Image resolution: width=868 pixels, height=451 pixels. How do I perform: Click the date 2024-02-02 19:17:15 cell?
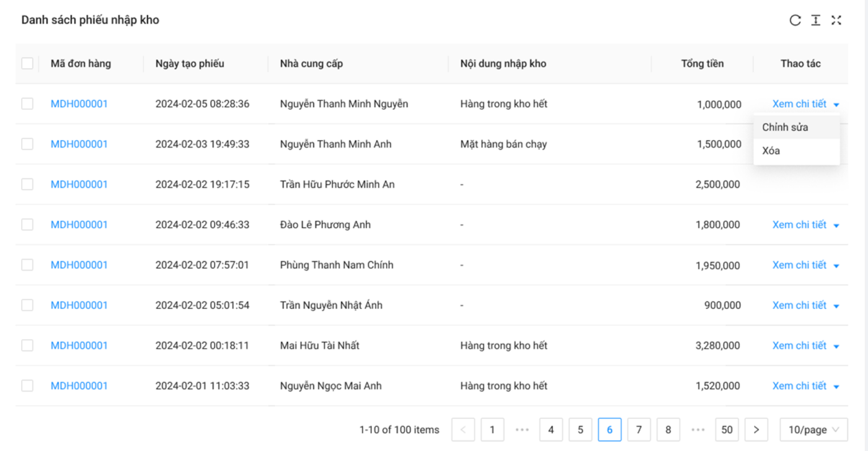202,184
